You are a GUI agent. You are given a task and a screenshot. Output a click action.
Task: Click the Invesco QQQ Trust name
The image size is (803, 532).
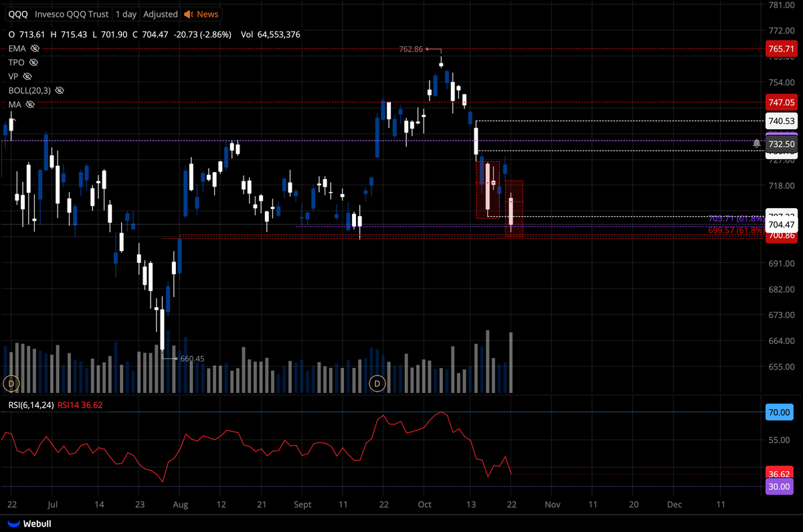[x=71, y=14]
